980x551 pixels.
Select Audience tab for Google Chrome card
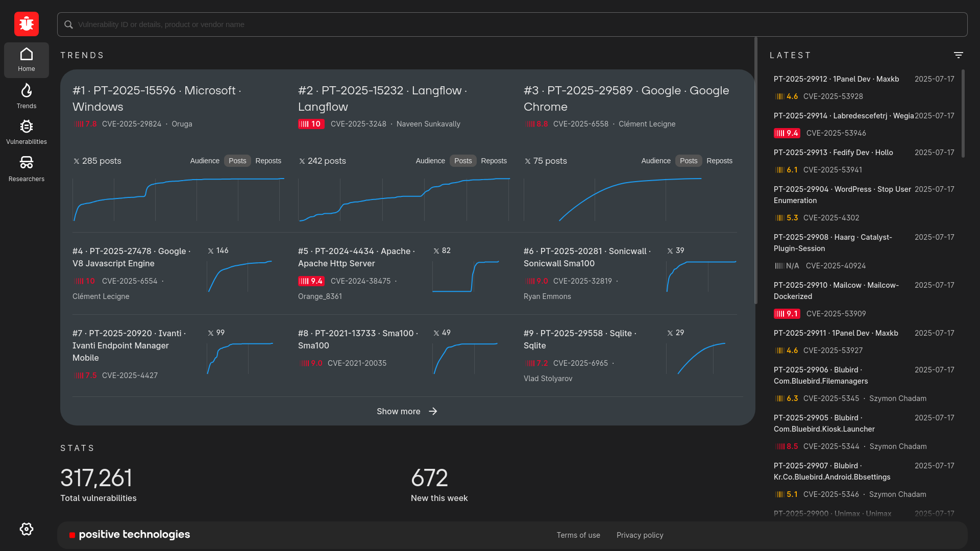656,161
